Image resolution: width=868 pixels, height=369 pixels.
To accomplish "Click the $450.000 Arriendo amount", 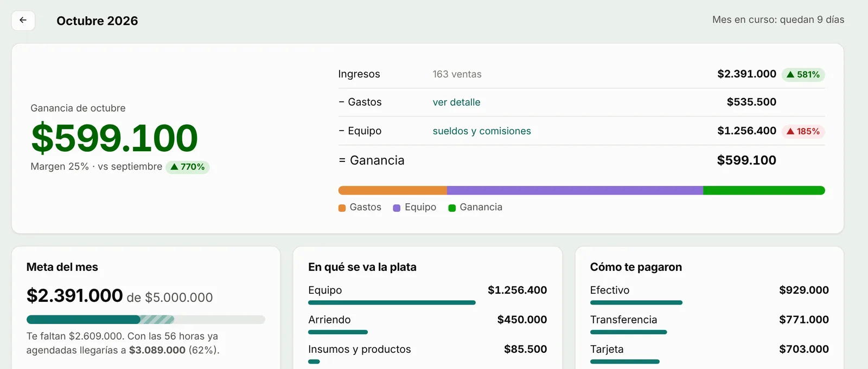I will (522, 320).
